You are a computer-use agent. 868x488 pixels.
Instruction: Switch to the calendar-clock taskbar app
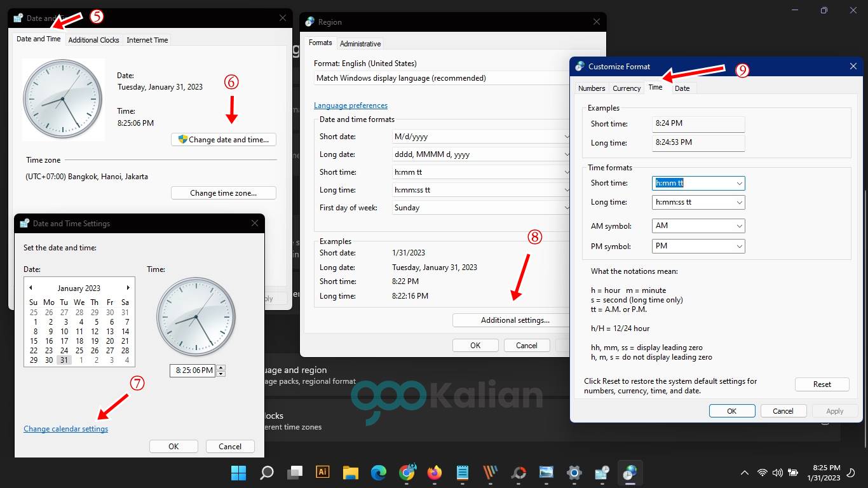click(x=602, y=473)
